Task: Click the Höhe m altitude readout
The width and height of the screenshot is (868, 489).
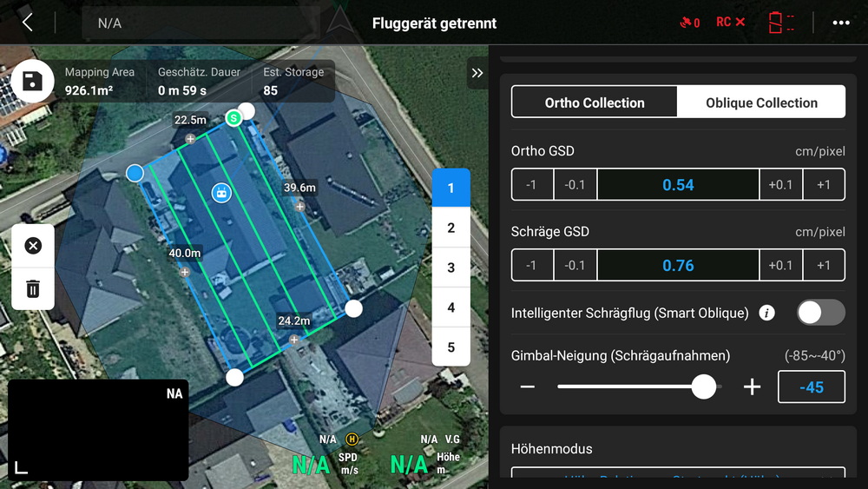Action: [425, 464]
